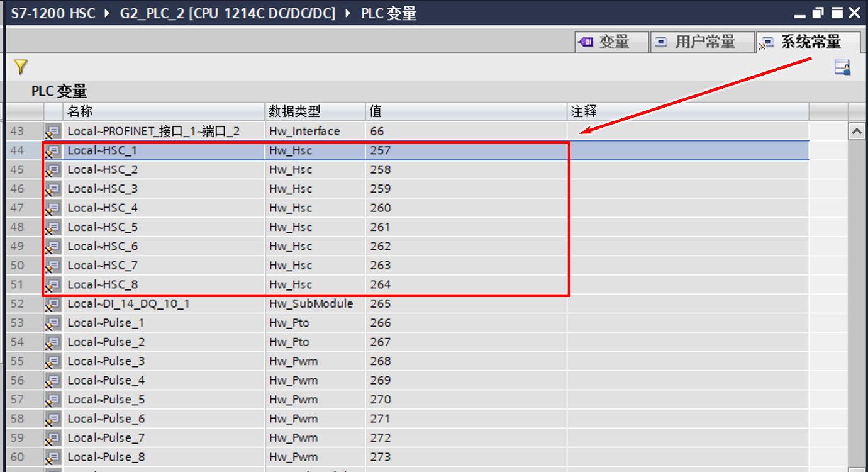This screenshot has width=868, height=472.
Task: Click the scrollbar up arrow
Action: click(x=856, y=132)
